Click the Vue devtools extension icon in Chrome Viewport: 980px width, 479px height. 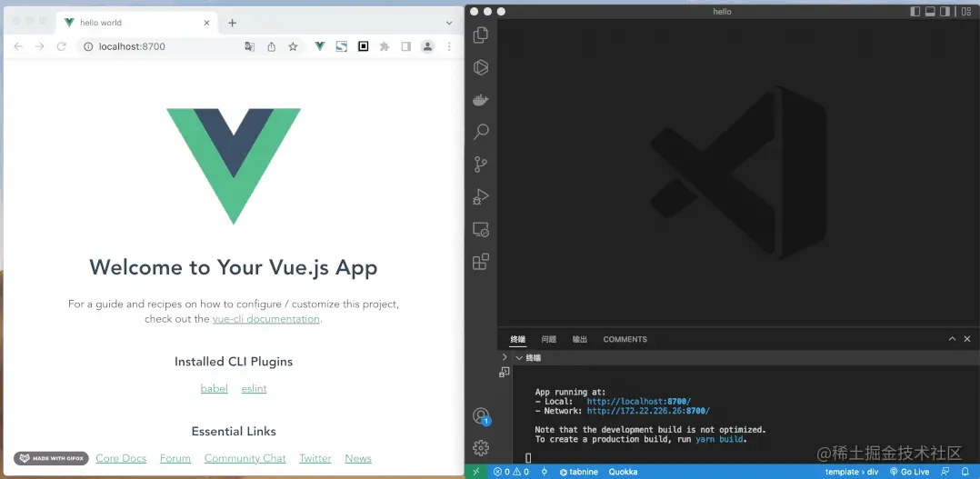click(x=320, y=46)
